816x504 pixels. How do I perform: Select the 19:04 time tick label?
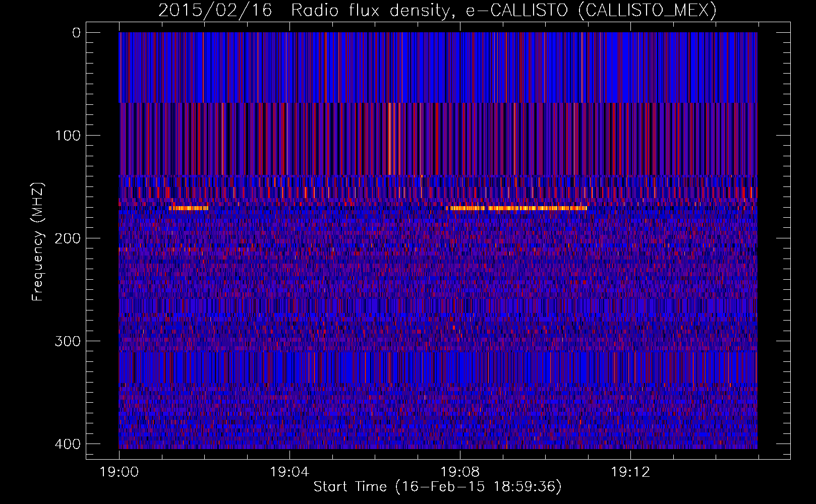289,472
